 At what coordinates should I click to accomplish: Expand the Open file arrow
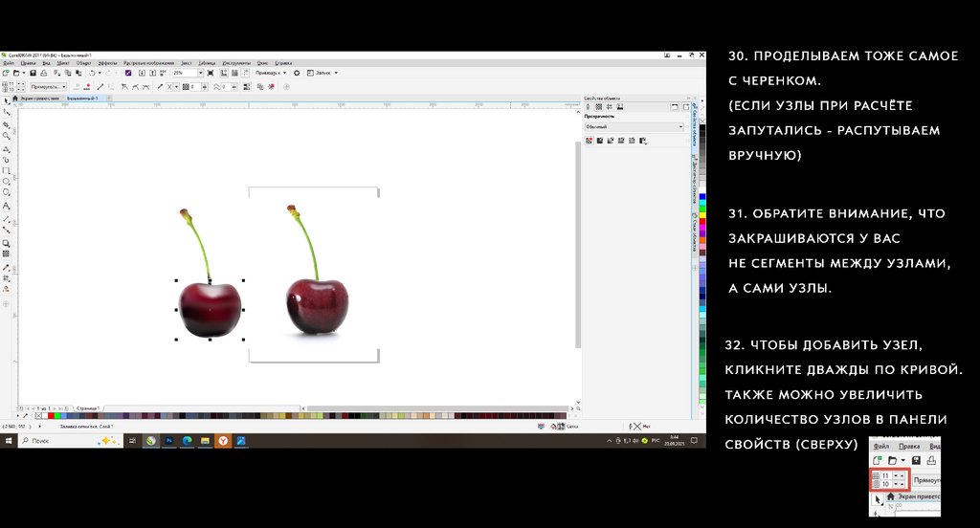[x=23, y=73]
